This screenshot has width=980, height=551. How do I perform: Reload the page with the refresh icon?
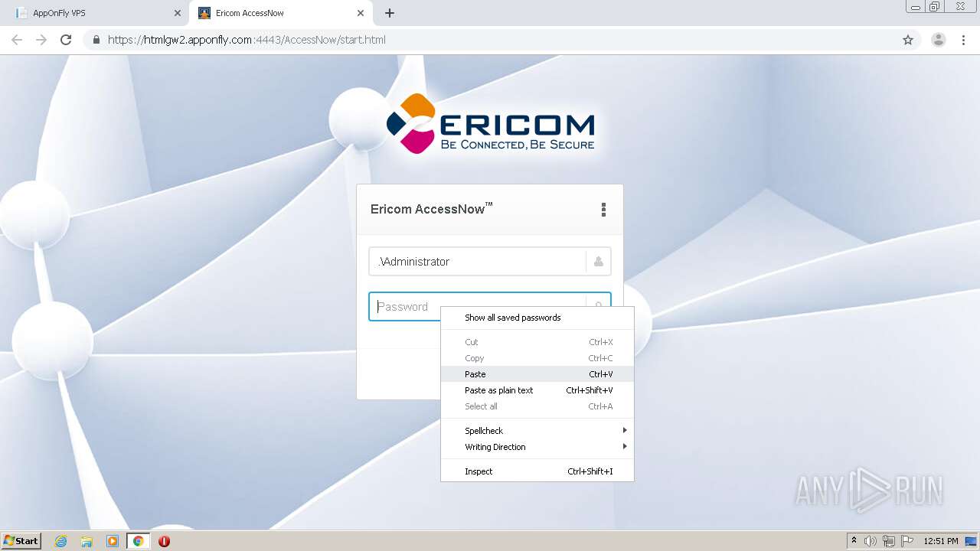[66, 40]
